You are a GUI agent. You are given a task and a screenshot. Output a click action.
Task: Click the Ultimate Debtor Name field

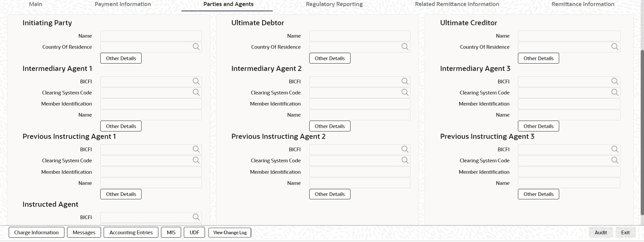[x=360, y=36]
